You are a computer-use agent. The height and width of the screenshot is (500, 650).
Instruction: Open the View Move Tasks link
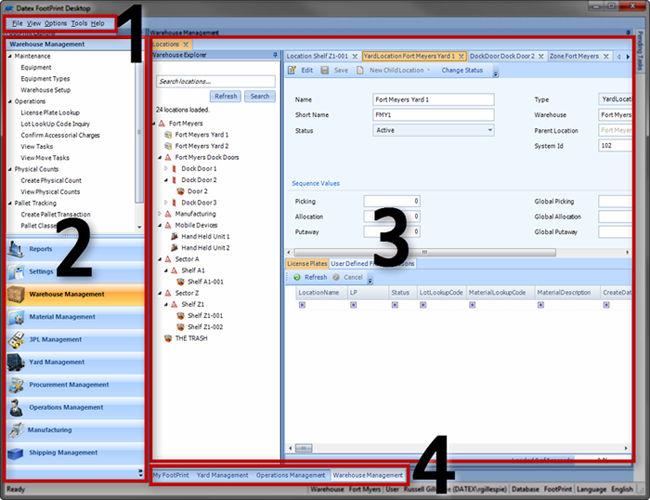pyautogui.click(x=45, y=158)
